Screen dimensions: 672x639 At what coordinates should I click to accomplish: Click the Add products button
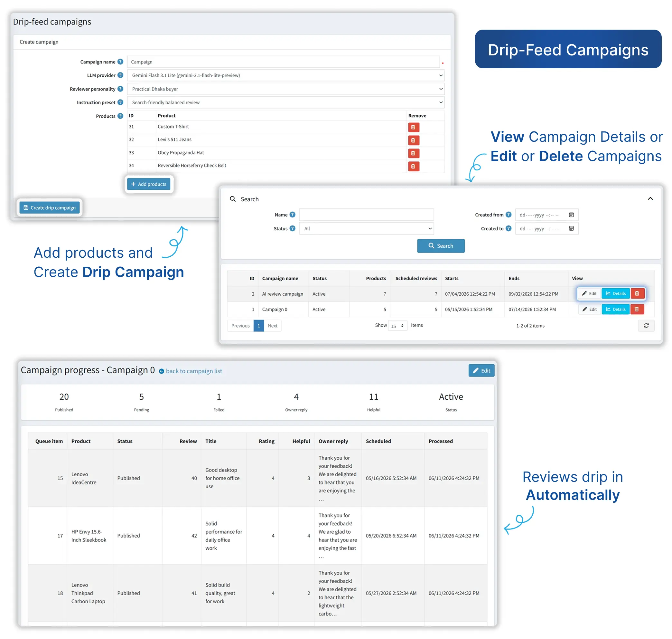point(149,184)
